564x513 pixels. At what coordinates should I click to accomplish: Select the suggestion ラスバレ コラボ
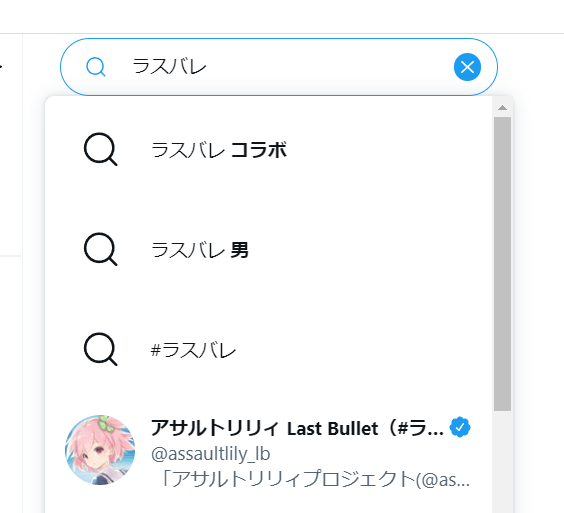[268, 150]
